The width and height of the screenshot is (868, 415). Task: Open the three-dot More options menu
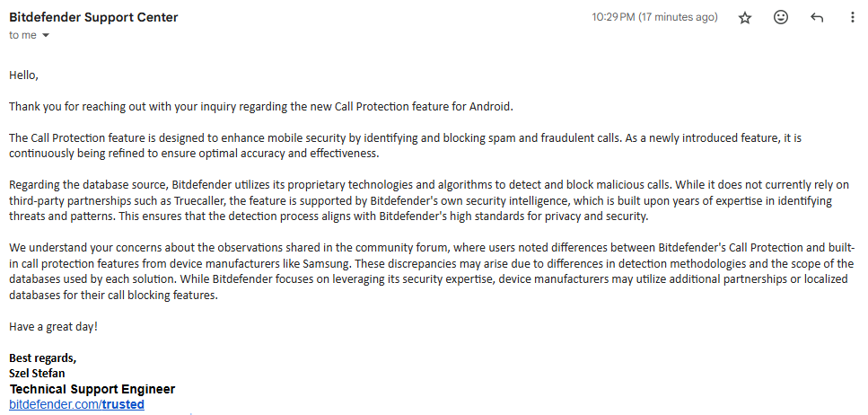point(853,18)
